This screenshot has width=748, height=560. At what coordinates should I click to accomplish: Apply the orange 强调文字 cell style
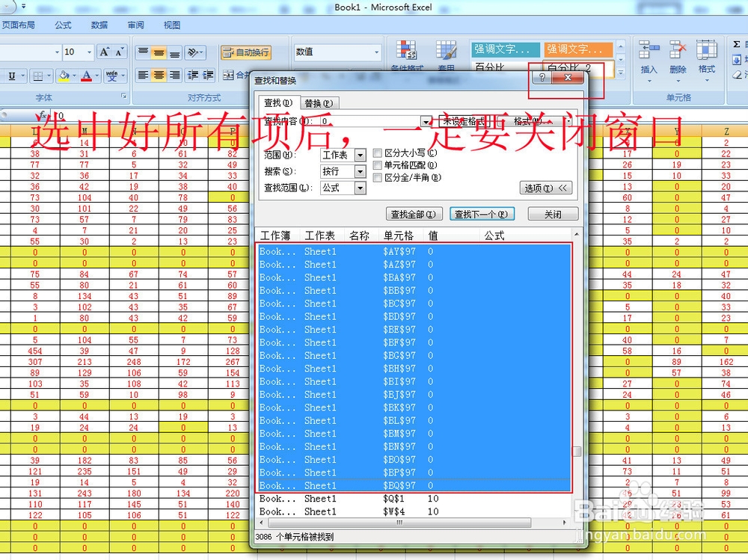tap(577, 49)
